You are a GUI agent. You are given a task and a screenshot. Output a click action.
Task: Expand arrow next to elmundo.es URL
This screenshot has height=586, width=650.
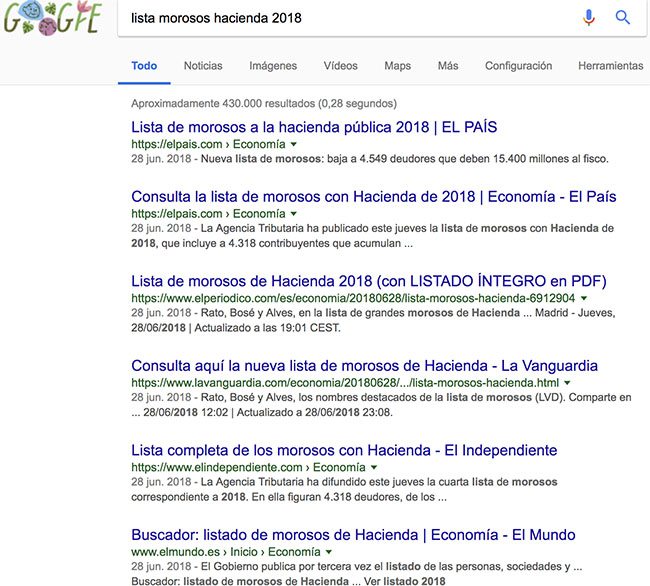pyautogui.click(x=329, y=552)
